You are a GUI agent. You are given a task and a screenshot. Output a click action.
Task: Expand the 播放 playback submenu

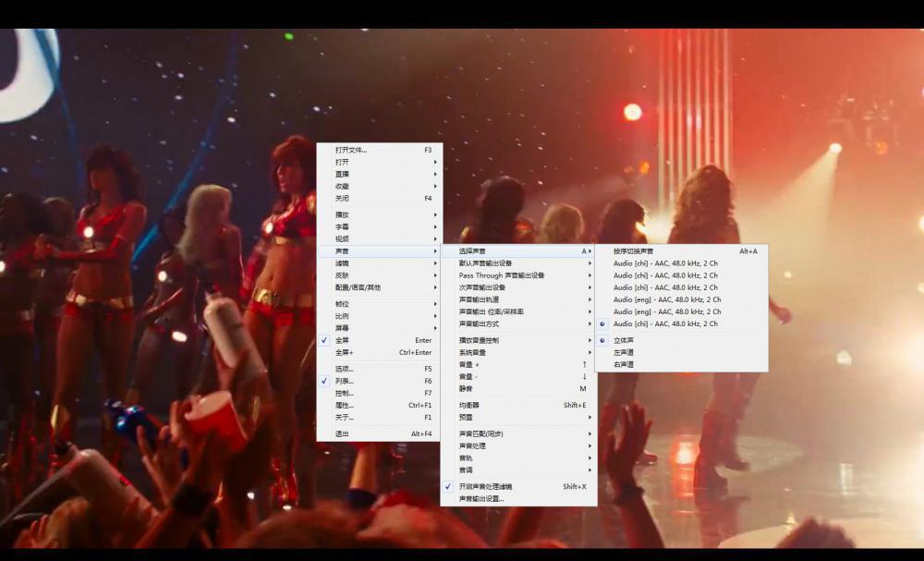click(380, 214)
